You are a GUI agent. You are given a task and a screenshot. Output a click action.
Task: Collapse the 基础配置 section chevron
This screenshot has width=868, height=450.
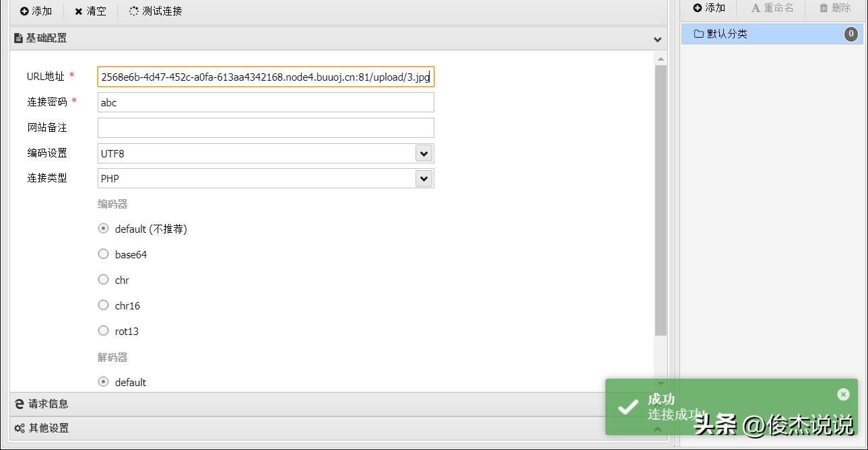tap(657, 39)
